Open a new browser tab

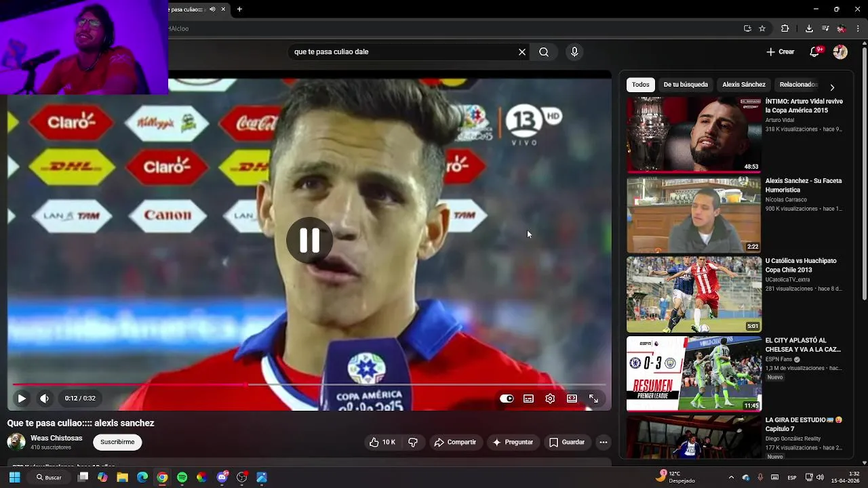coord(239,9)
